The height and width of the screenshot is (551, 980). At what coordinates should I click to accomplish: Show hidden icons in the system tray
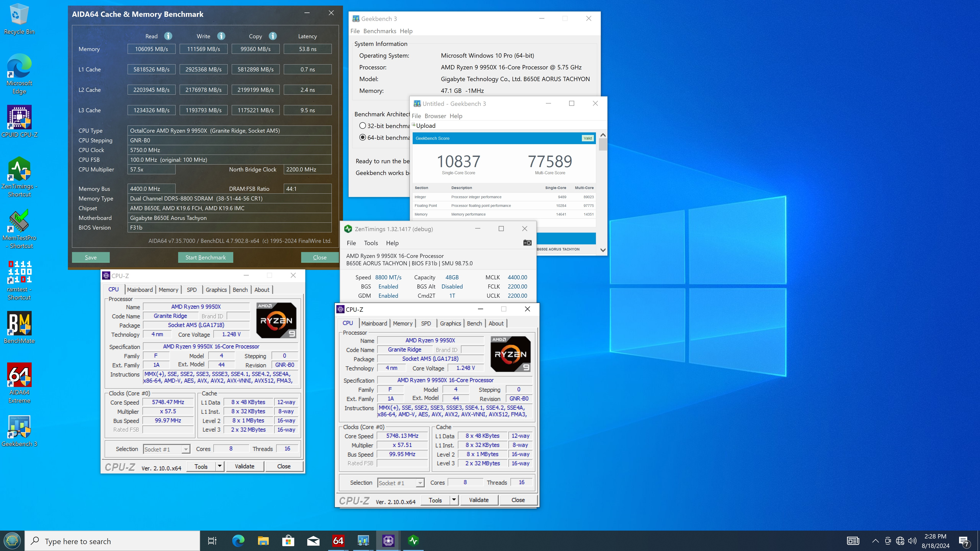[x=875, y=541]
